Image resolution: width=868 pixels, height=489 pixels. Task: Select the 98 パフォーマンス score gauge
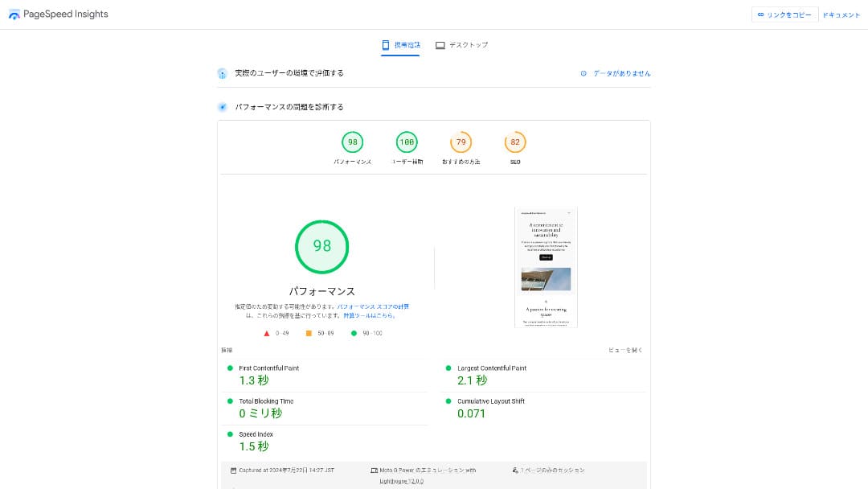(x=352, y=143)
